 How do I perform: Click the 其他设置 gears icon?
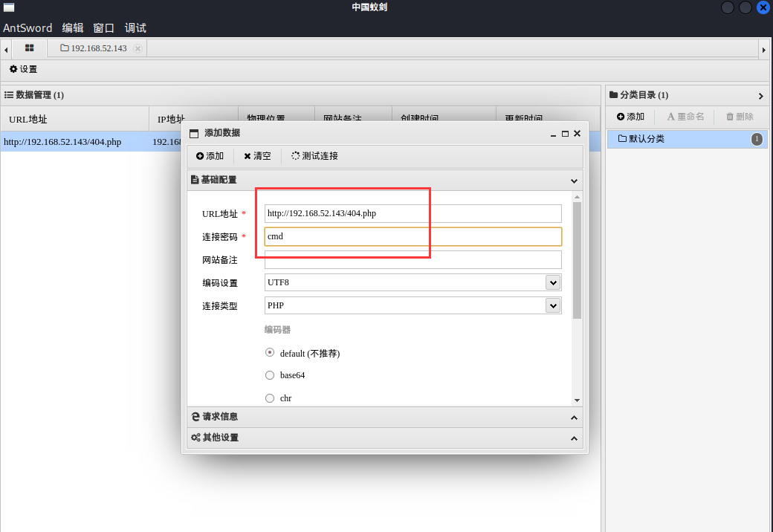coord(195,438)
